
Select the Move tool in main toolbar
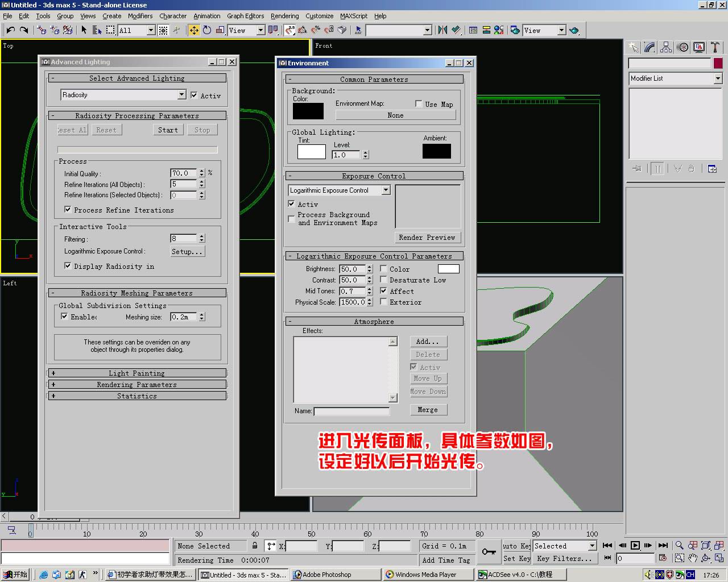[x=194, y=30]
